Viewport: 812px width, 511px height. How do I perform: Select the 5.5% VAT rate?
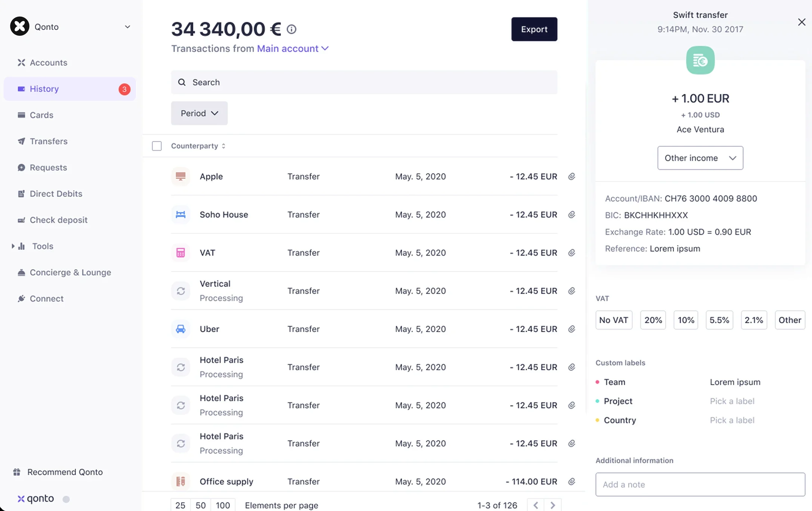(x=719, y=320)
